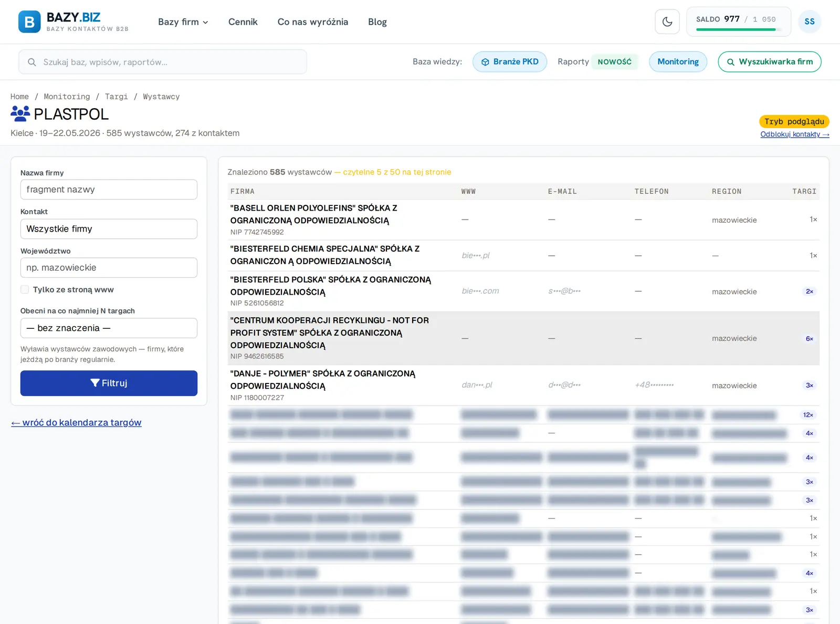This screenshot has width=840, height=624.
Task: Click the Monitoring pill button
Action: (678, 61)
